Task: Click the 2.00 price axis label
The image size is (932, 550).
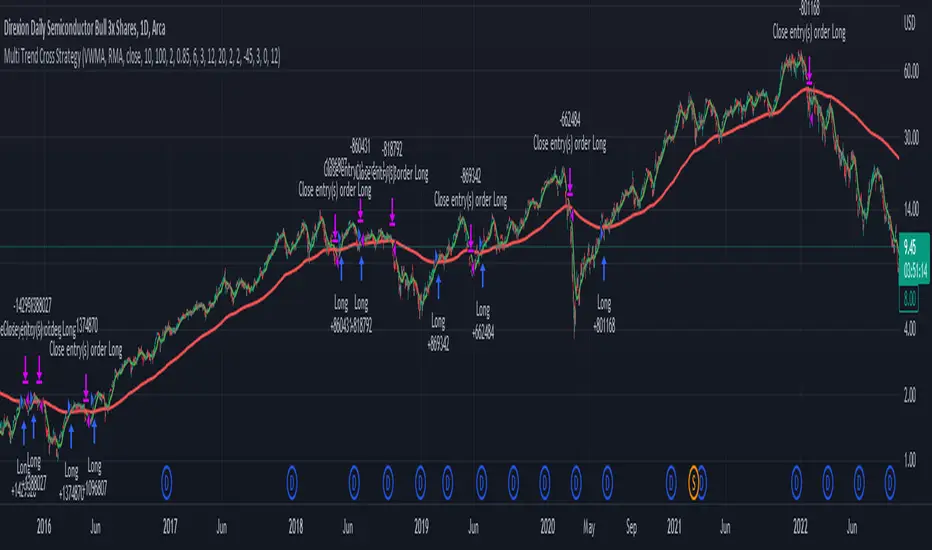Action: [x=910, y=395]
